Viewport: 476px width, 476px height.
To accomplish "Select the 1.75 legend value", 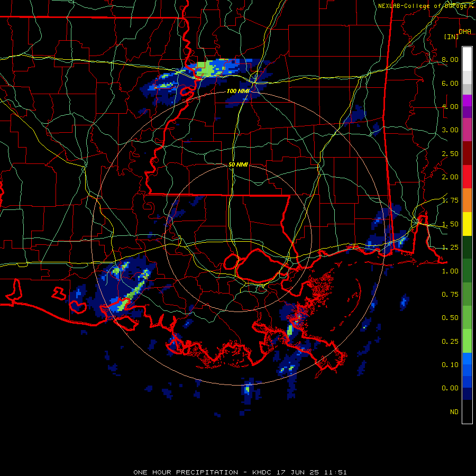I will coord(450,200).
